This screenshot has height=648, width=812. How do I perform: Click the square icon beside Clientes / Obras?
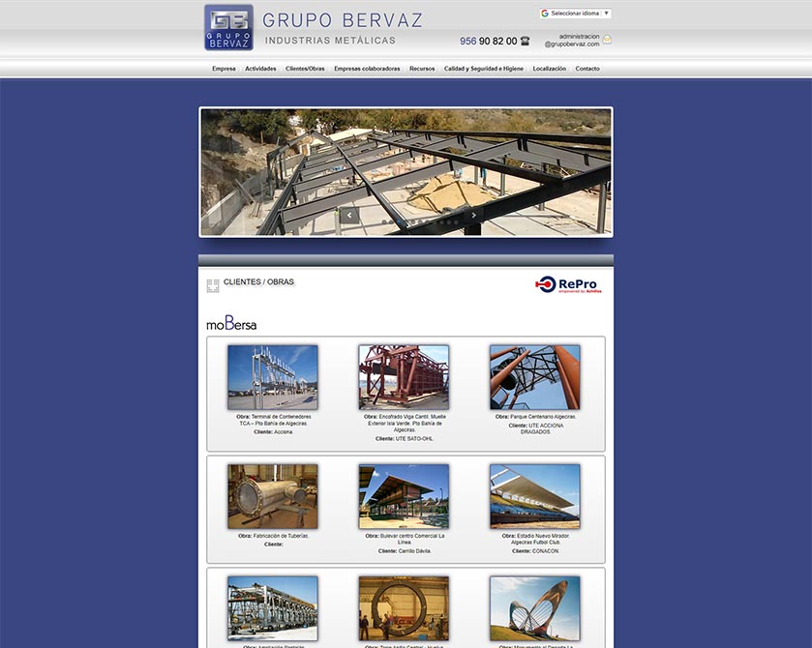213,285
